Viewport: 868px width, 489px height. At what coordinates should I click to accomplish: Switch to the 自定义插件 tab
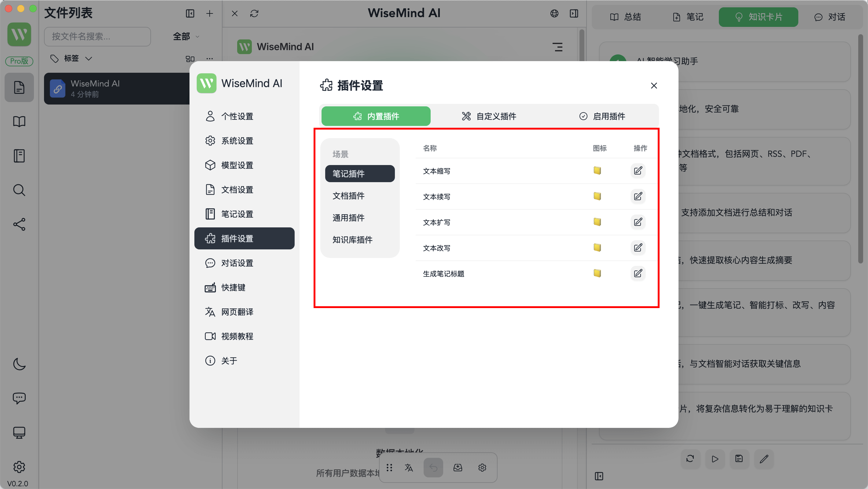[x=489, y=116]
